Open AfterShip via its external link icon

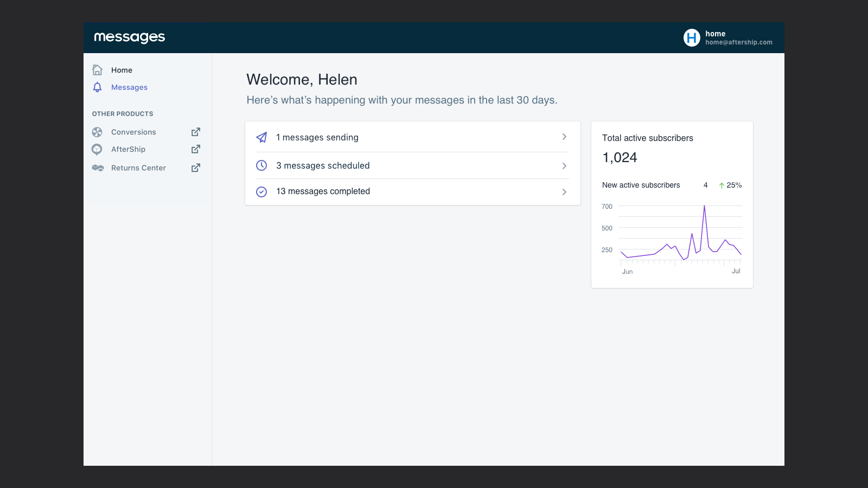point(195,149)
